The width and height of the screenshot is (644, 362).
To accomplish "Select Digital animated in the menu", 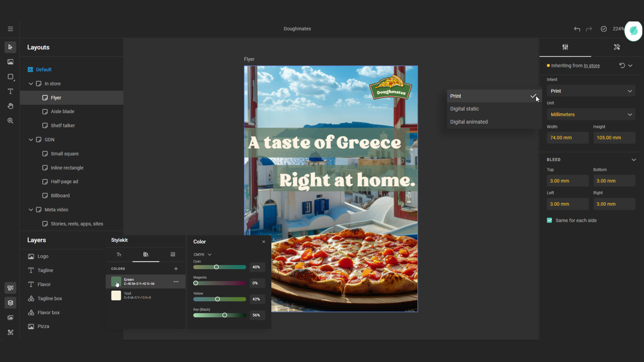I will pos(469,122).
